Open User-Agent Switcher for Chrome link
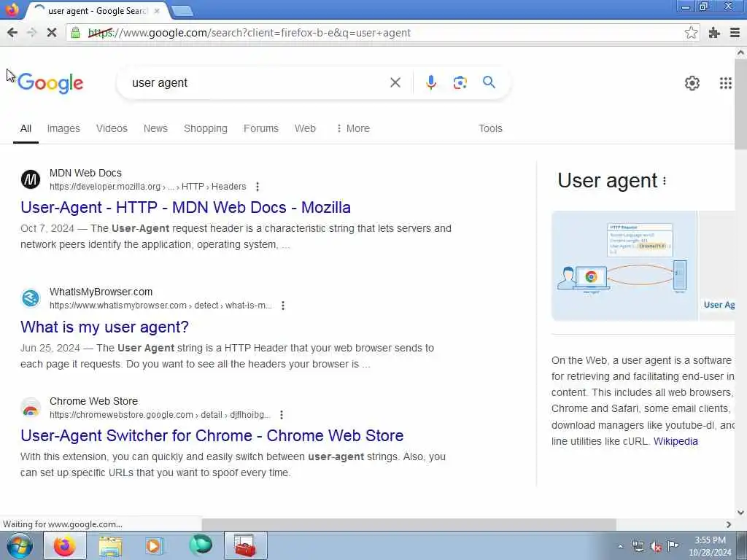Viewport: 747px width, 560px height. coord(212,436)
